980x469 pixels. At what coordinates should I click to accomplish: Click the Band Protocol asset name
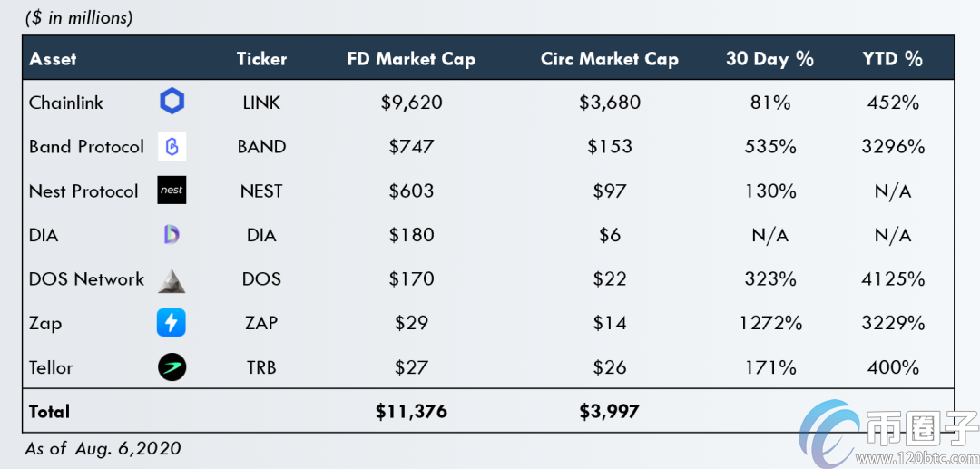click(86, 147)
